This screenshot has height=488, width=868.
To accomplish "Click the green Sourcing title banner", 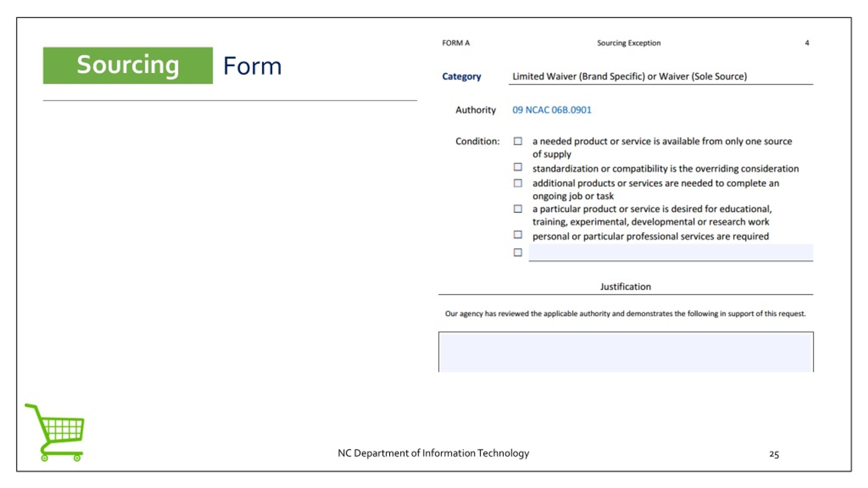I will pyautogui.click(x=128, y=65).
